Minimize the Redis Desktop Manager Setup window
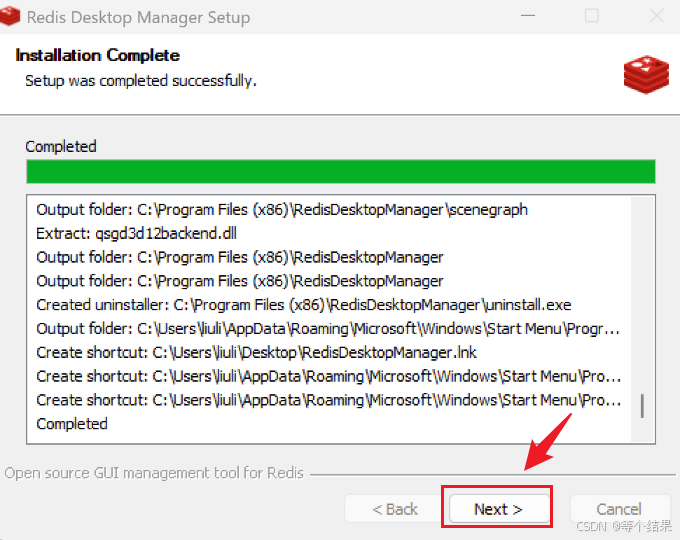The image size is (680, 540). pos(528,16)
